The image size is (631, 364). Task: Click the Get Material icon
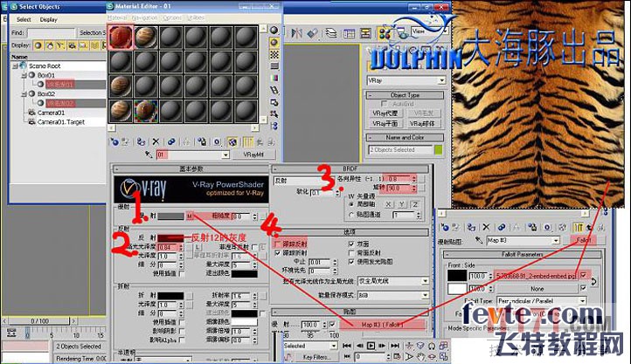point(114,141)
